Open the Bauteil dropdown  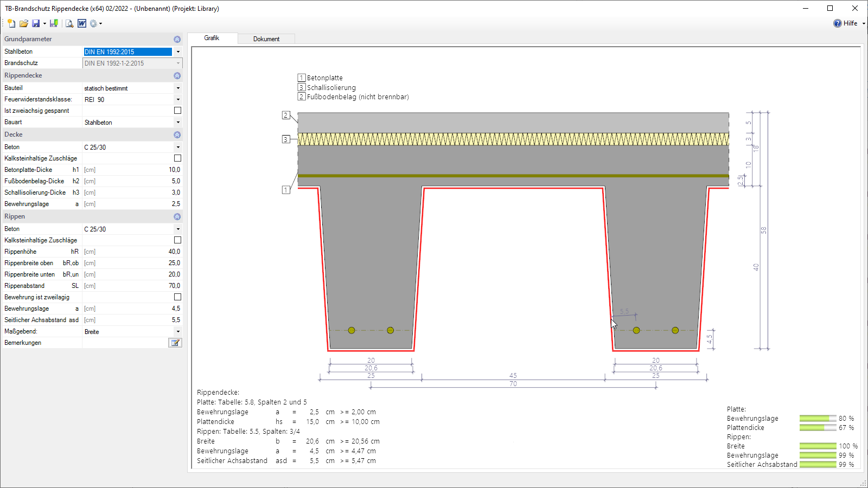pyautogui.click(x=178, y=88)
